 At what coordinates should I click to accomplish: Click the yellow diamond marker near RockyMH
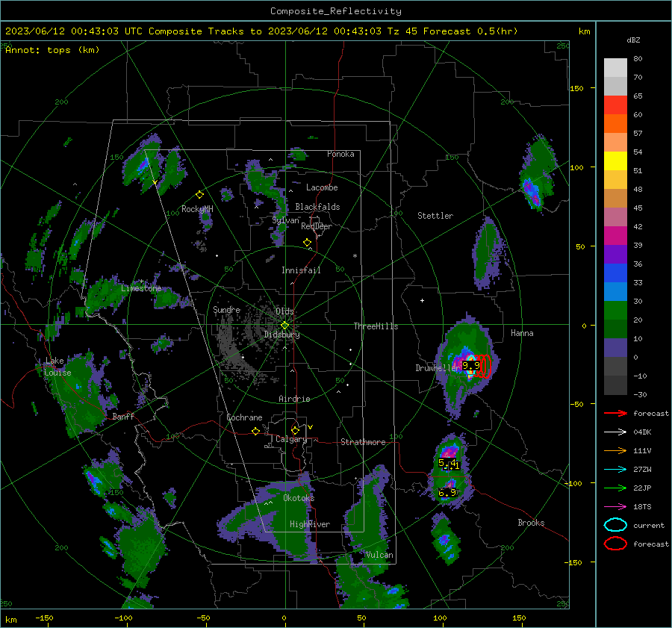[x=199, y=195]
